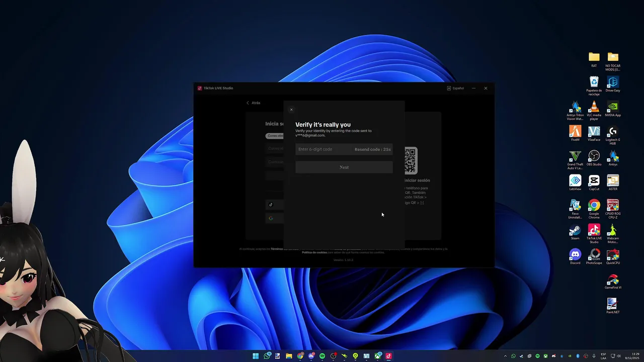The image size is (644, 362).
Task: Select the FiveM desktop shortcut
Action: point(575,134)
